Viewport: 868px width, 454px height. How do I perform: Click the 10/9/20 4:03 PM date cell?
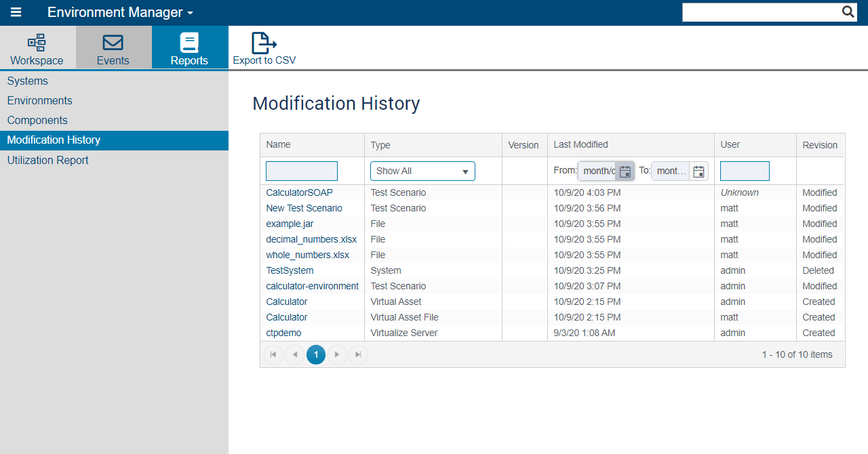pyautogui.click(x=587, y=192)
